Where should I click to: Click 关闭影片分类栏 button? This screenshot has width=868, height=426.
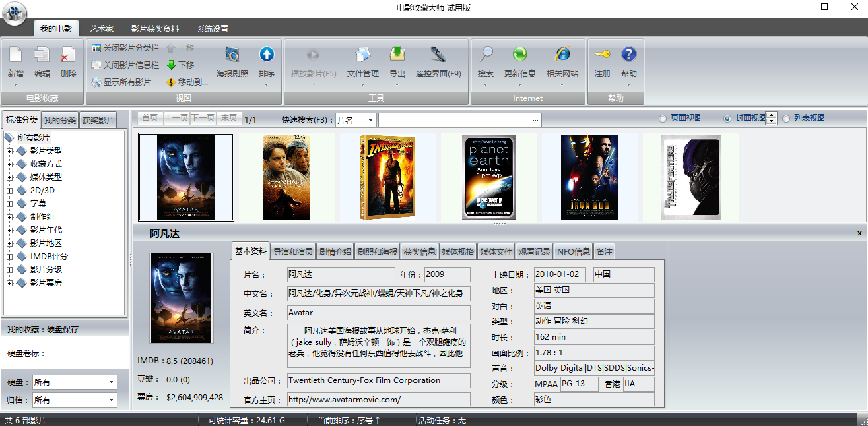pyautogui.click(x=125, y=48)
